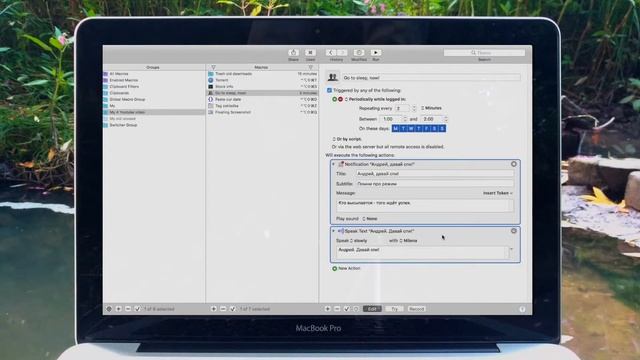
Task: Click New Action label
Action: tap(349, 268)
